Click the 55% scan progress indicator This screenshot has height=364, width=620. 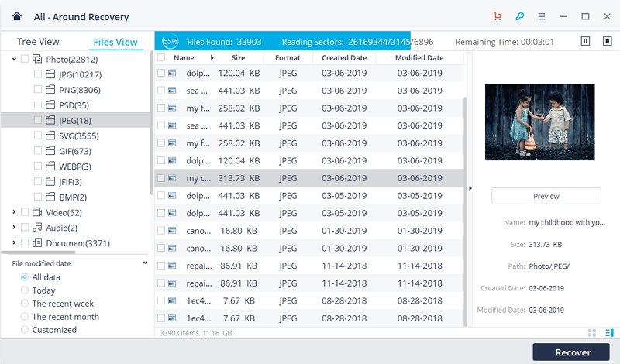pyautogui.click(x=170, y=41)
